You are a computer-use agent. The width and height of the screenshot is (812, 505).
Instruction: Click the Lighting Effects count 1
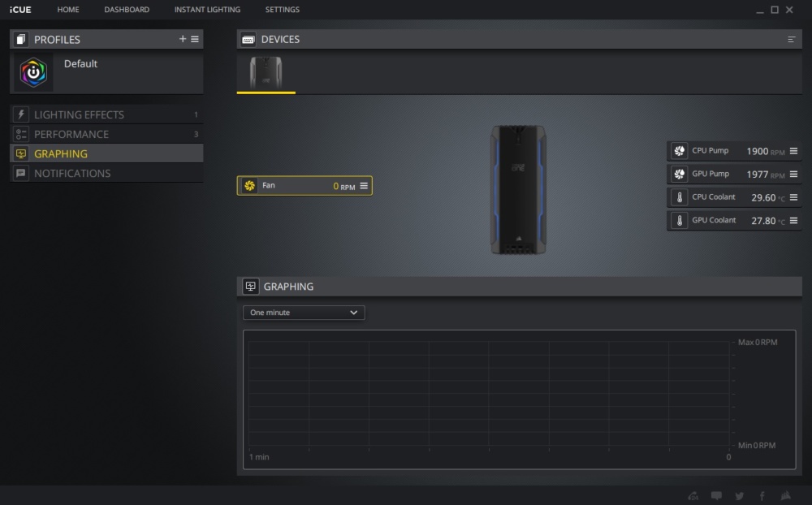point(196,114)
